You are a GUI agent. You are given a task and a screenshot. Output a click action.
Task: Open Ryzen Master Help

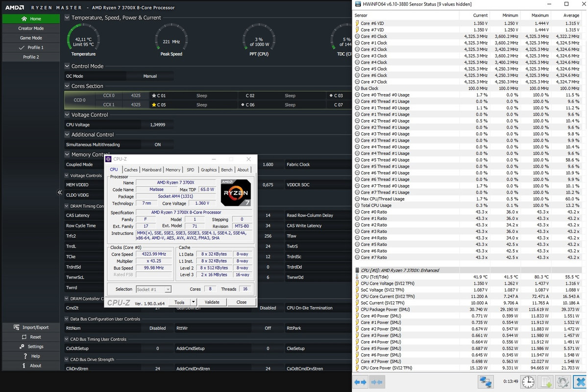click(x=31, y=356)
